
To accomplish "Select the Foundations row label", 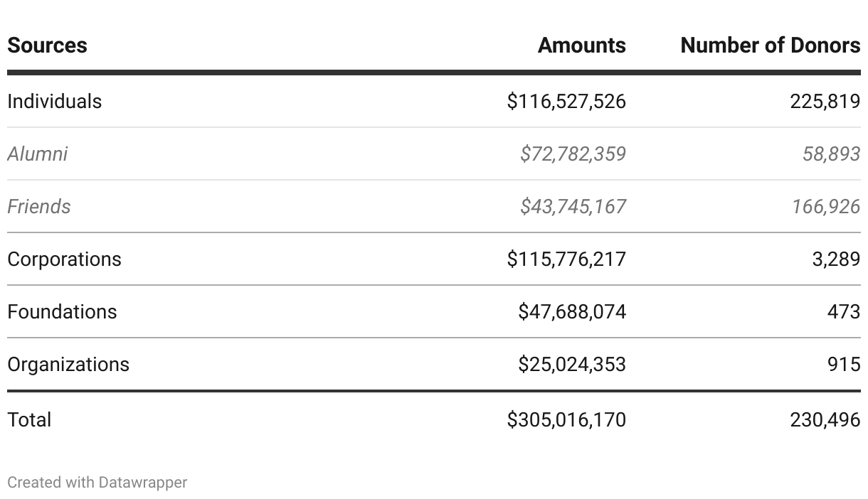I will [x=62, y=311].
